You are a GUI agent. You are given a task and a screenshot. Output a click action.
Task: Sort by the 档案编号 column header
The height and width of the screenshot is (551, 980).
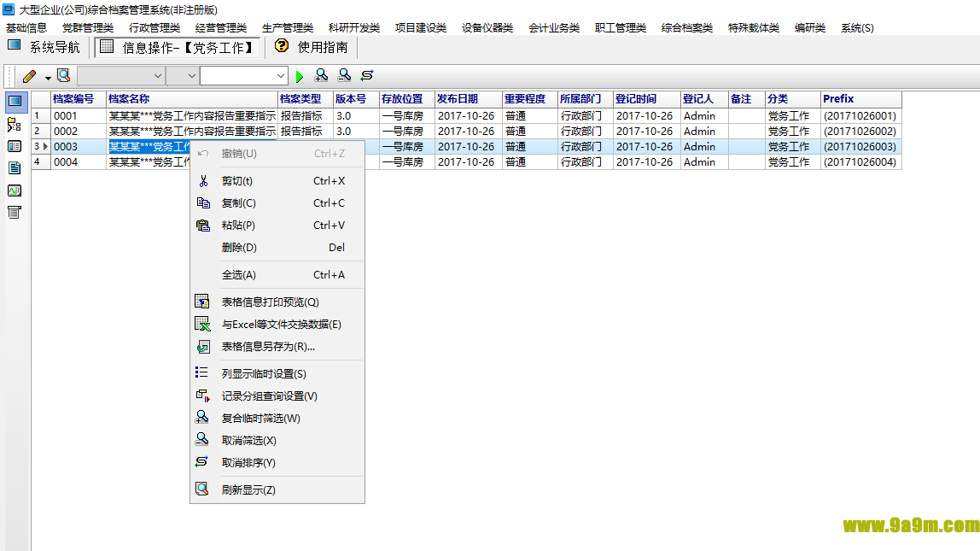coord(79,99)
